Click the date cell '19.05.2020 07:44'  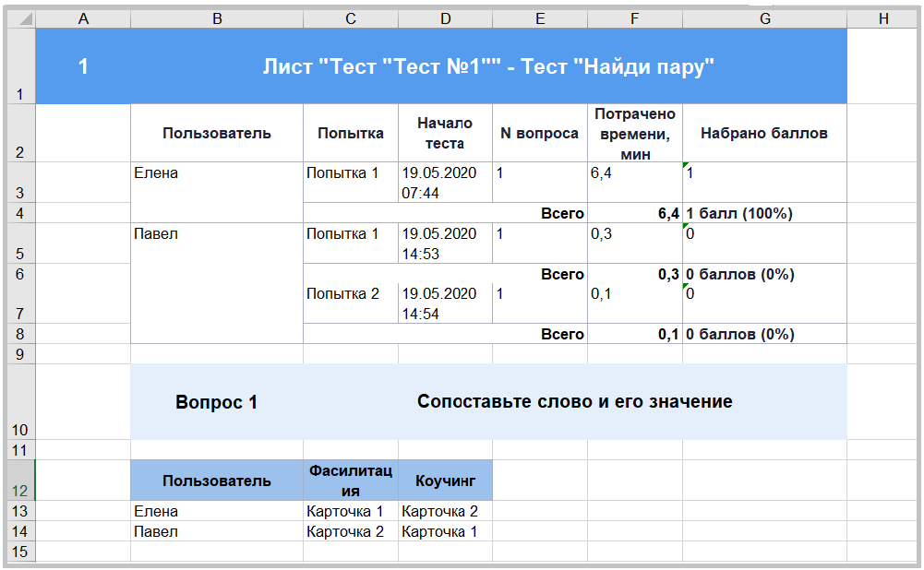click(x=446, y=183)
